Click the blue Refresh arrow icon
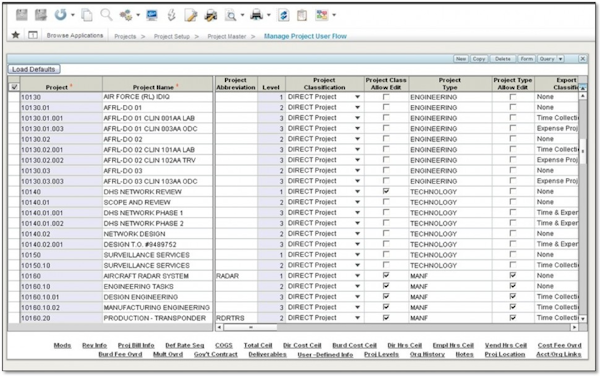600x376 pixels. tap(60, 15)
